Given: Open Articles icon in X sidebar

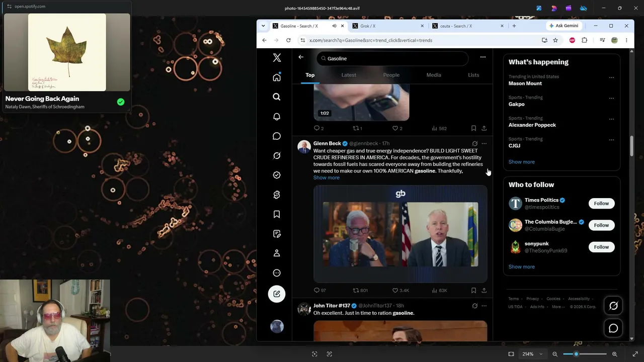Looking at the screenshot, I should pos(277,234).
